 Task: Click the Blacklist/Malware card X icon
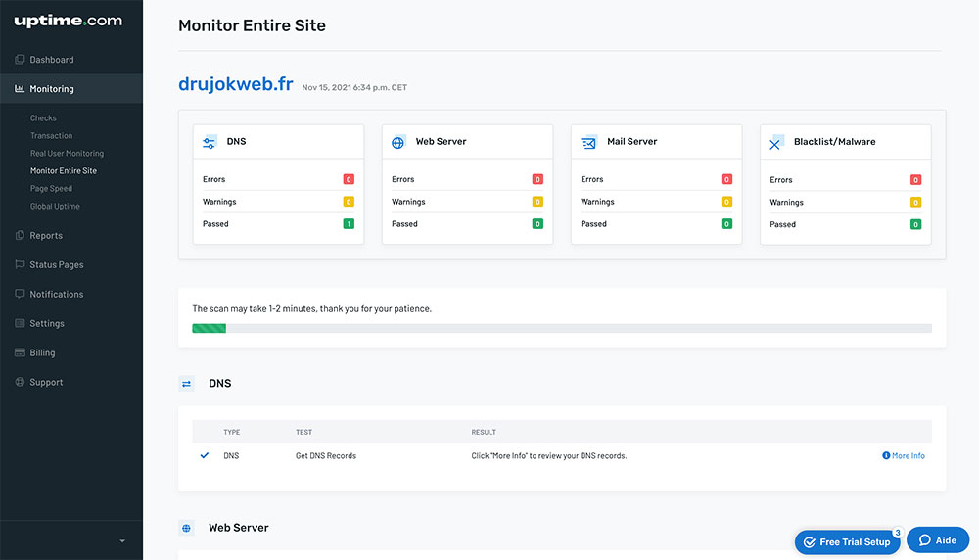click(776, 143)
